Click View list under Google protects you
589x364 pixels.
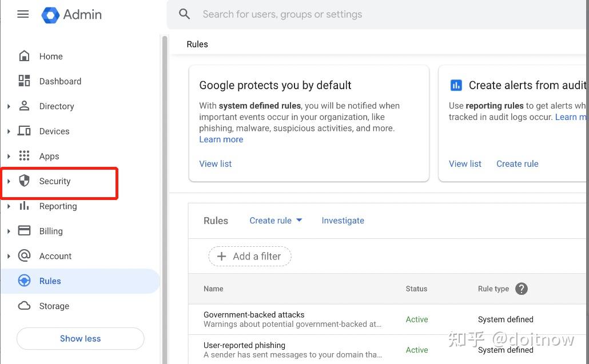tap(215, 163)
